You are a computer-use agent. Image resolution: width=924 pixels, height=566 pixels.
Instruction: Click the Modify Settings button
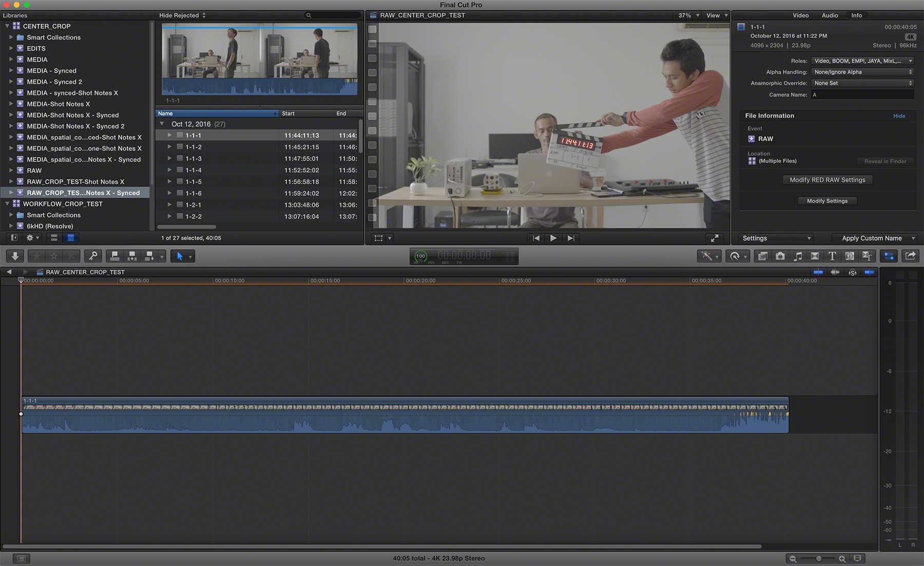pyautogui.click(x=827, y=201)
